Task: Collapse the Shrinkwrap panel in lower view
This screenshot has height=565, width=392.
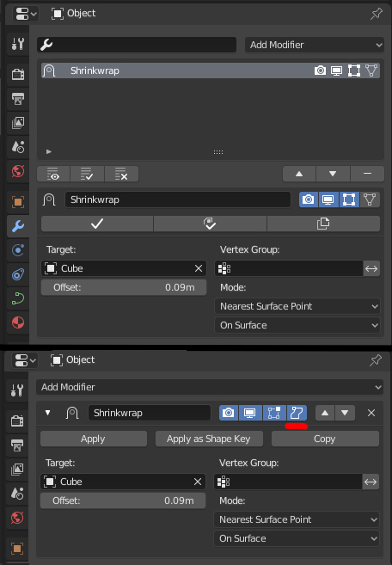Action: click(47, 413)
